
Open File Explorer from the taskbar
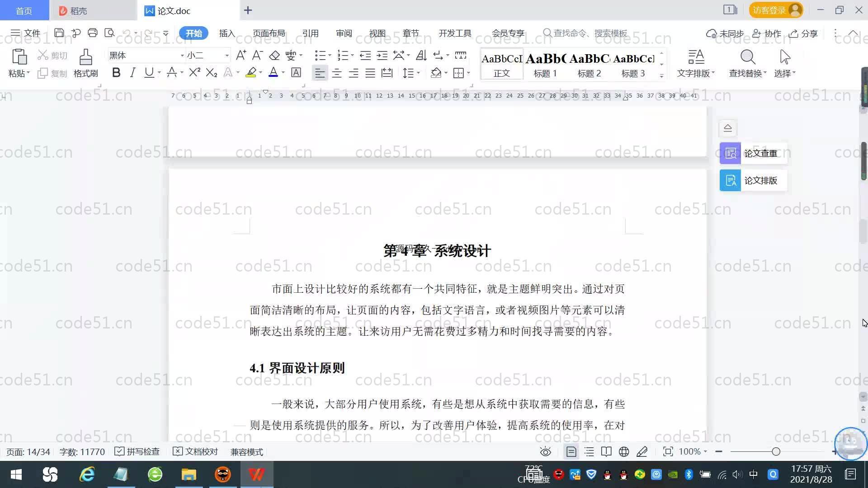[x=189, y=474]
